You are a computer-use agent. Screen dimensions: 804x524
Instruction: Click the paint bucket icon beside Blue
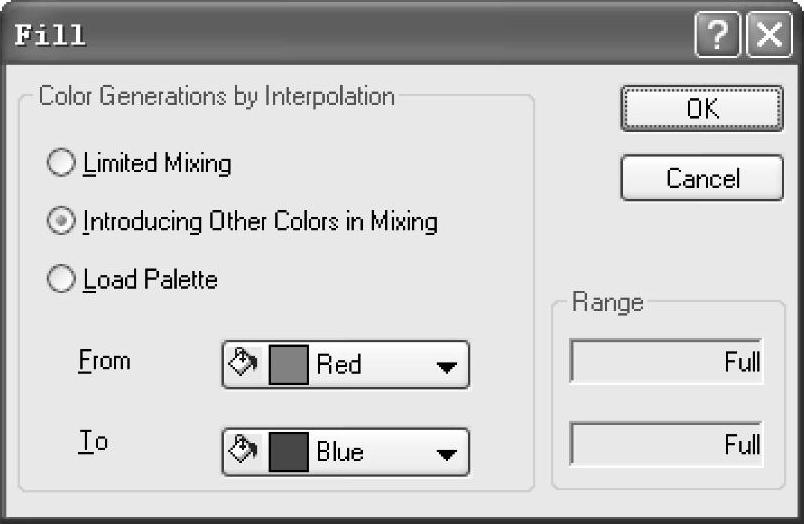243,451
